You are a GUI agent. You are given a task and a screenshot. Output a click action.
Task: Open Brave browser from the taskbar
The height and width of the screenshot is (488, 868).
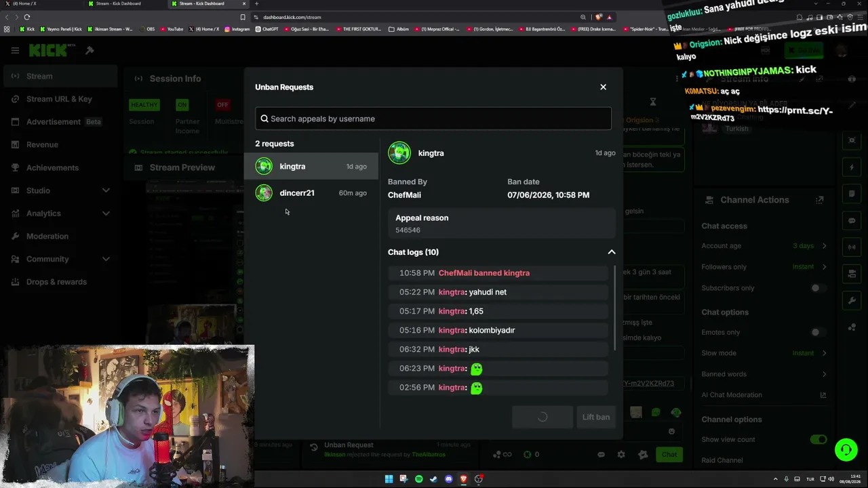[x=464, y=479]
